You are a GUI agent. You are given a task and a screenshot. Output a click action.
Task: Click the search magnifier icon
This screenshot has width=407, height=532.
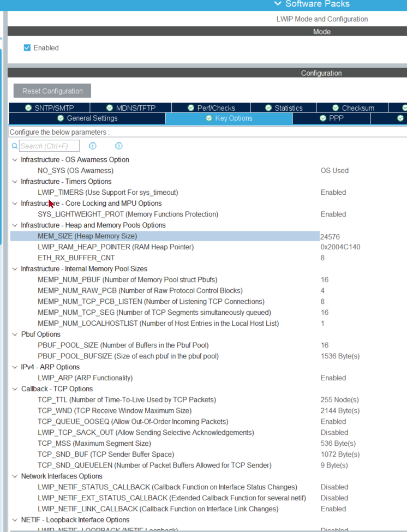tap(15, 146)
